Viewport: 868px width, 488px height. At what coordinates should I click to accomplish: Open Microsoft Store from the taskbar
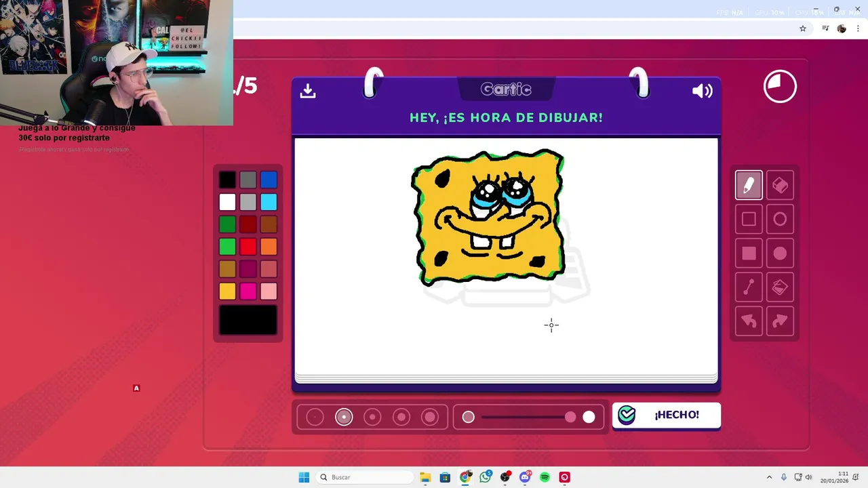(x=445, y=477)
